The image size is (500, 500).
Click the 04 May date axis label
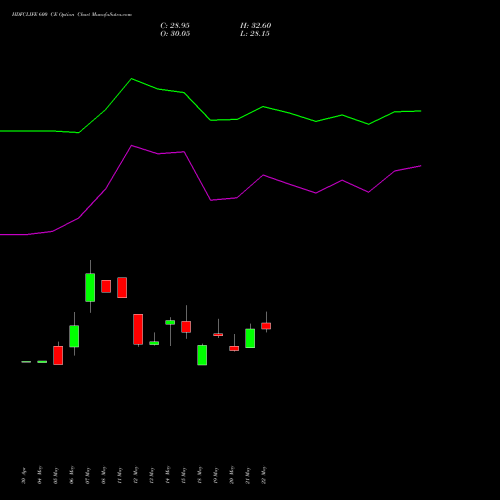pyautogui.click(x=39, y=475)
